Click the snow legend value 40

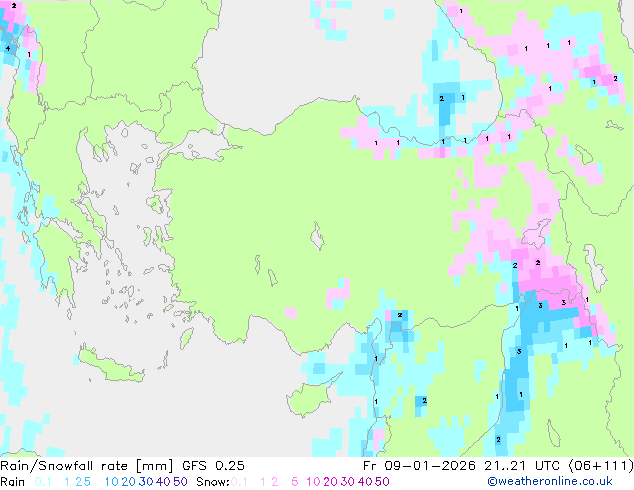coord(365,482)
